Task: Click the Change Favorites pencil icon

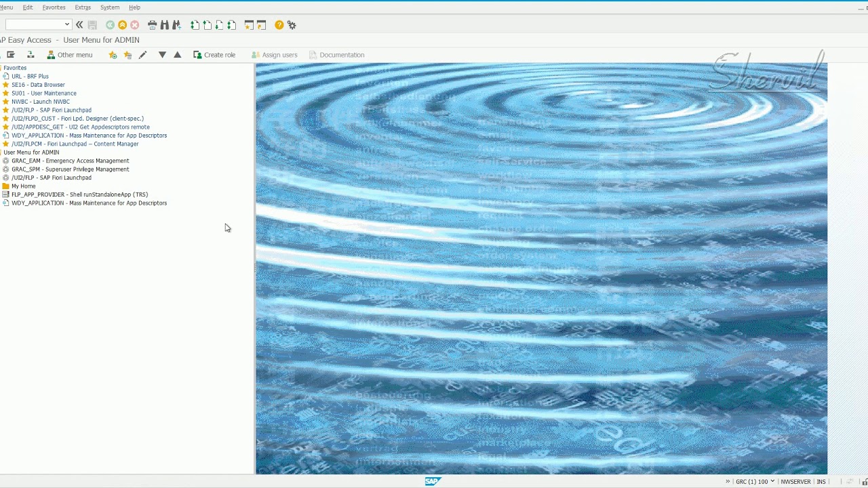Action: coord(142,55)
